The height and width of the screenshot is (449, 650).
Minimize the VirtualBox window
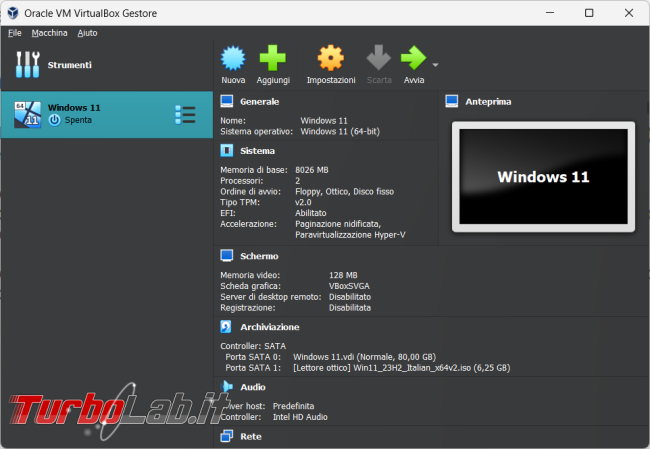(x=550, y=13)
